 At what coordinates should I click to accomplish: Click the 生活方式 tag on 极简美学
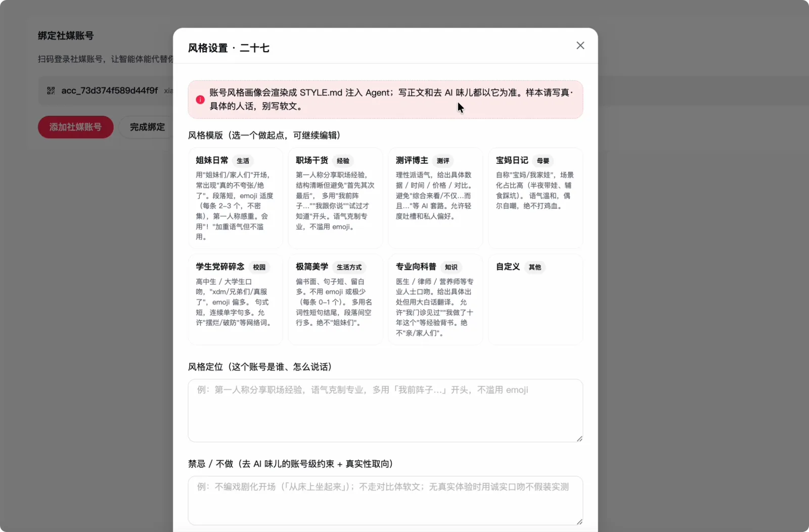pyautogui.click(x=349, y=267)
